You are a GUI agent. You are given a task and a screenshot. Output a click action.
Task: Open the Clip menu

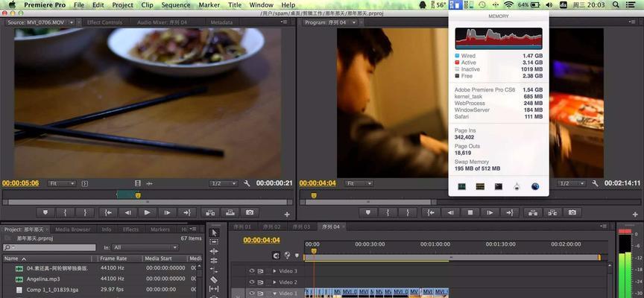[x=147, y=5]
